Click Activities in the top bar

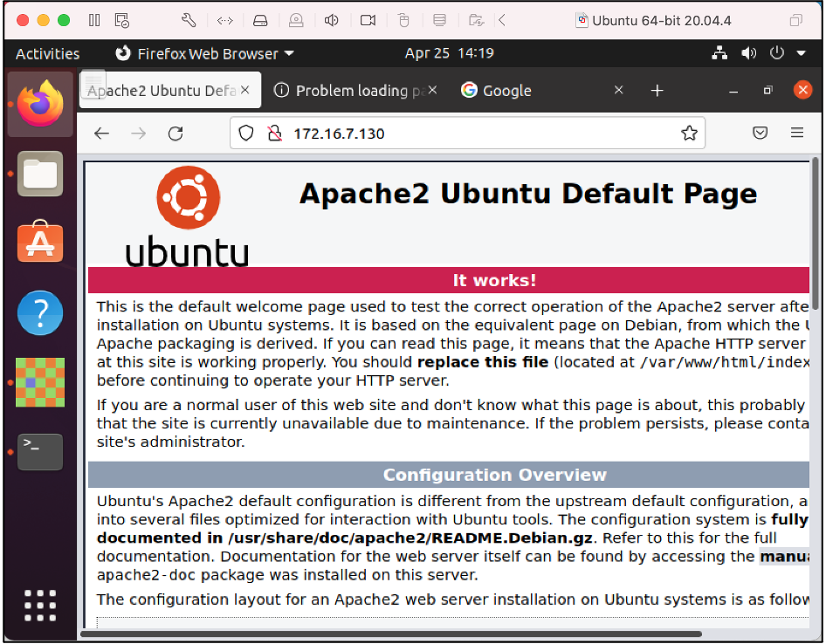(47, 53)
